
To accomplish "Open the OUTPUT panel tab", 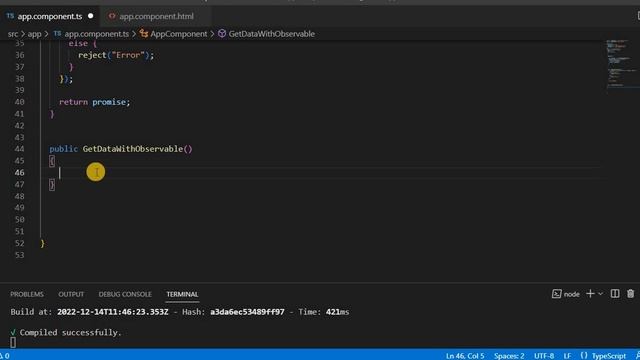I will (71, 294).
